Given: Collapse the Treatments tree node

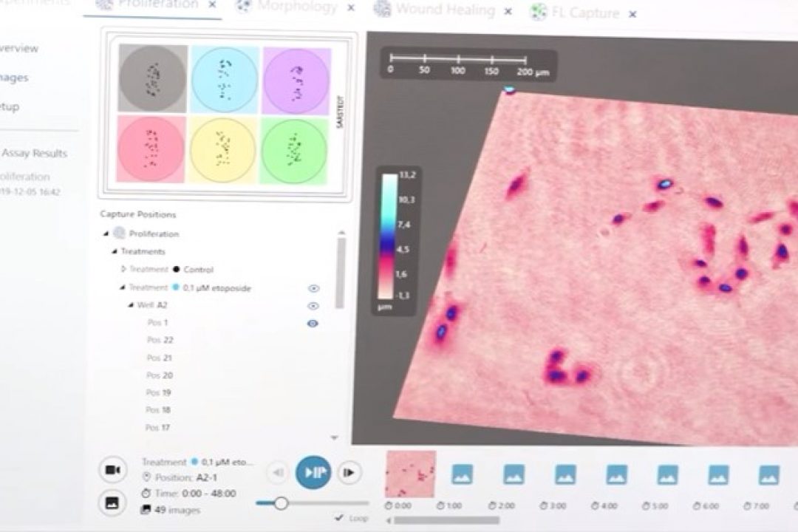Looking at the screenshot, I should (x=115, y=252).
